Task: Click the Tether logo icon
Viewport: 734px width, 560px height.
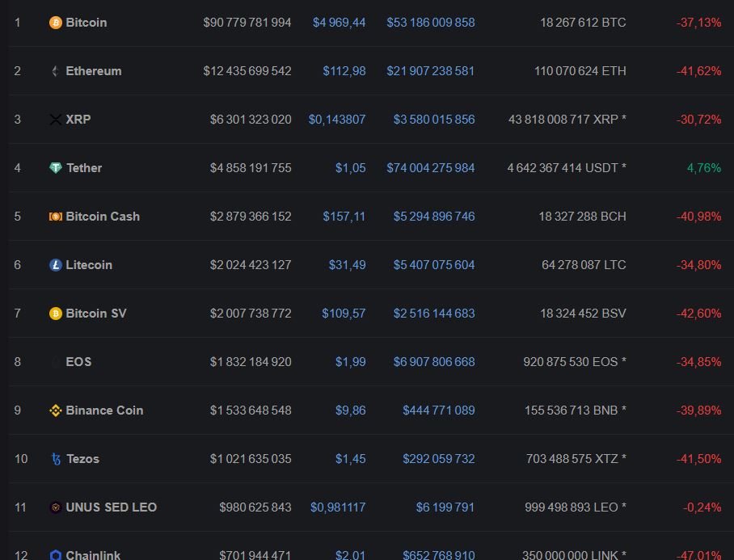Action: 54,167
